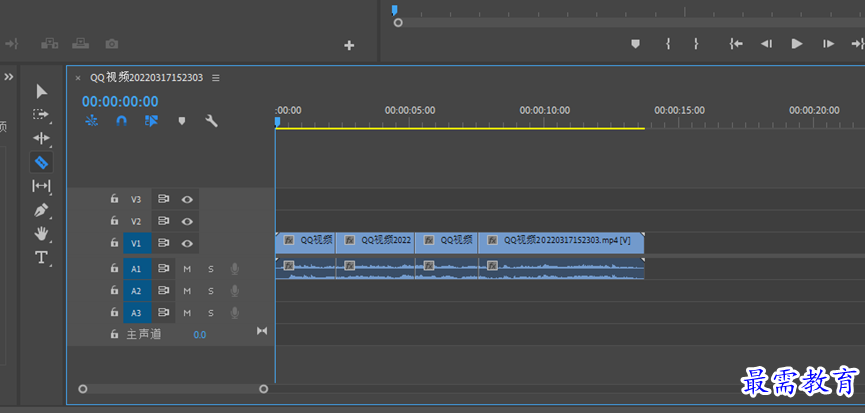Toggle A1 track targeting

click(x=137, y=269)
